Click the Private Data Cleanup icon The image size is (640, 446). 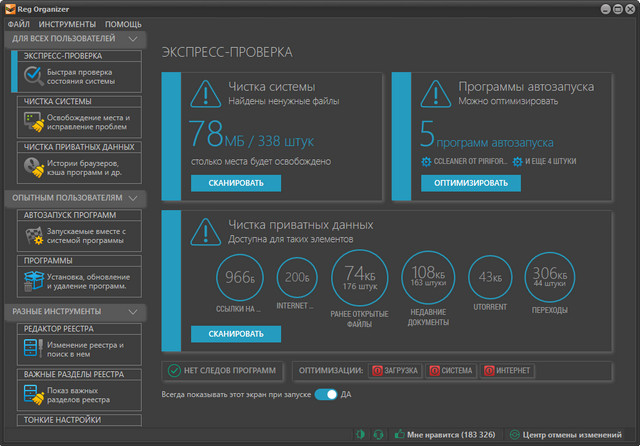coord(34,167)
